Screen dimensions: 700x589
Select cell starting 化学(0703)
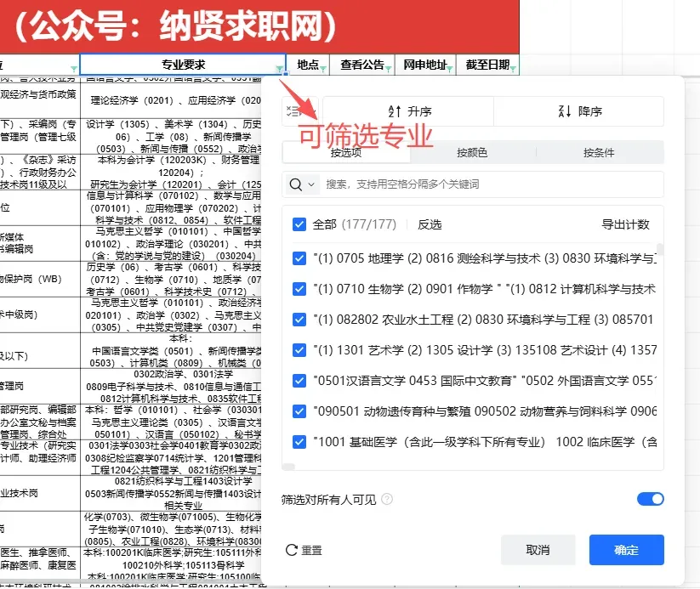pyautogui.click(x=171, y=529)
